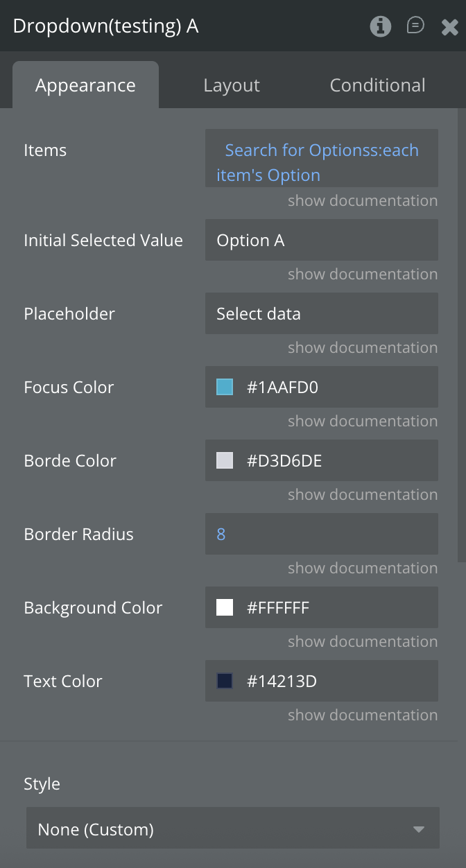This screenshot has height=868, width=466.
Task: Open the Layout tab
Action: pos(232,85)
